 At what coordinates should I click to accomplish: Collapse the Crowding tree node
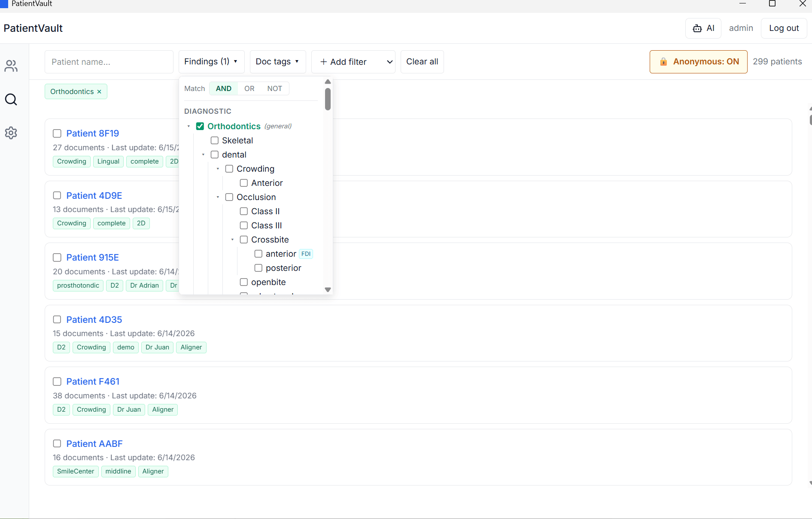point(218,169)
